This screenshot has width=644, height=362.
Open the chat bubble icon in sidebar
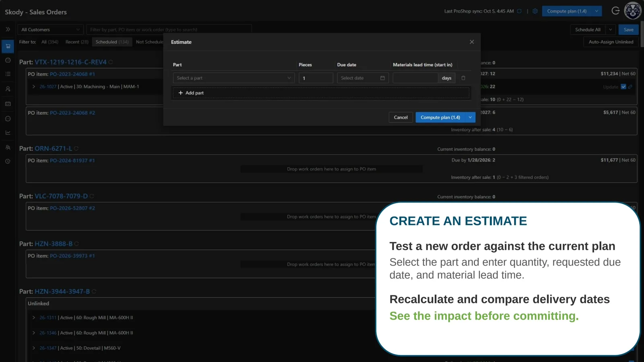pos(8,119)
